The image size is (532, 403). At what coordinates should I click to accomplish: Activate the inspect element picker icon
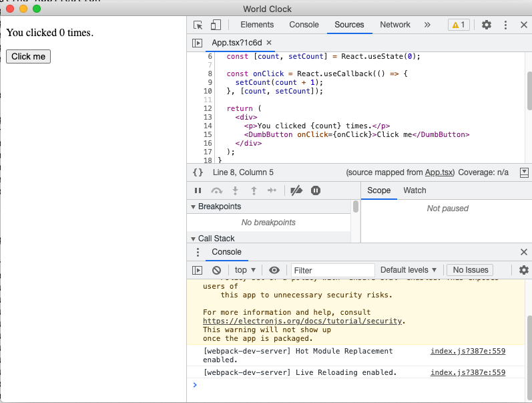pos(198,25)
